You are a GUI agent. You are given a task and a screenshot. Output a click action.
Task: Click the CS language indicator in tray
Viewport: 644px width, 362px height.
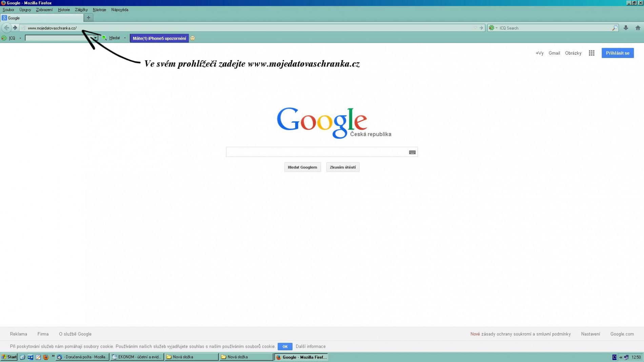614,357
